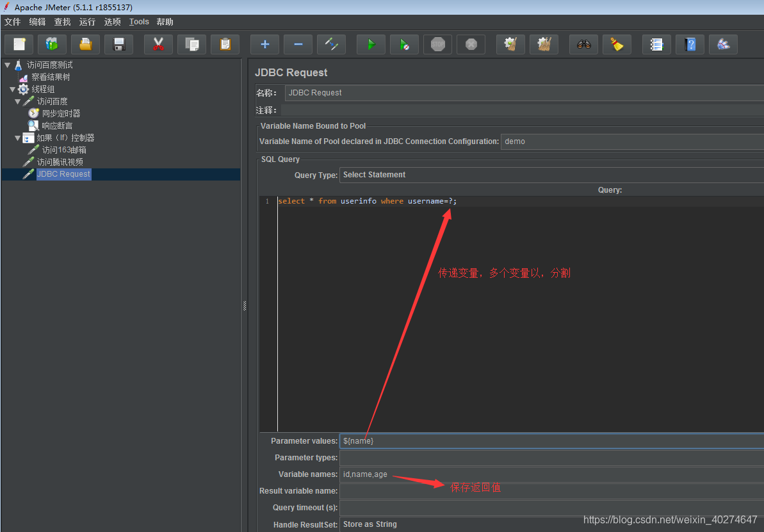The height and width of the screenshot is (532, 764).
Task: Open Search with binoculars icon
Action: pyautogui.click(x=583, y=44)
